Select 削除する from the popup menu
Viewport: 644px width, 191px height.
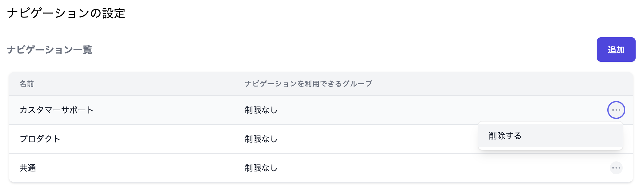coord(550,136)
